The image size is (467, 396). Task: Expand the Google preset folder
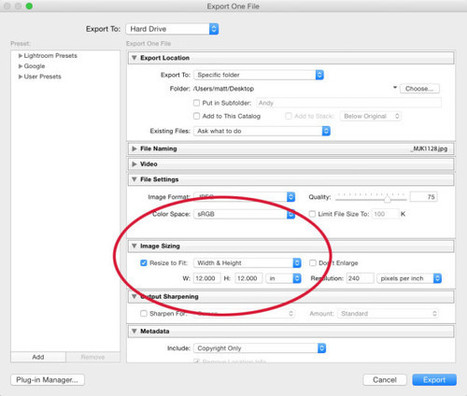pyautogui.click(x=20, y=66)
